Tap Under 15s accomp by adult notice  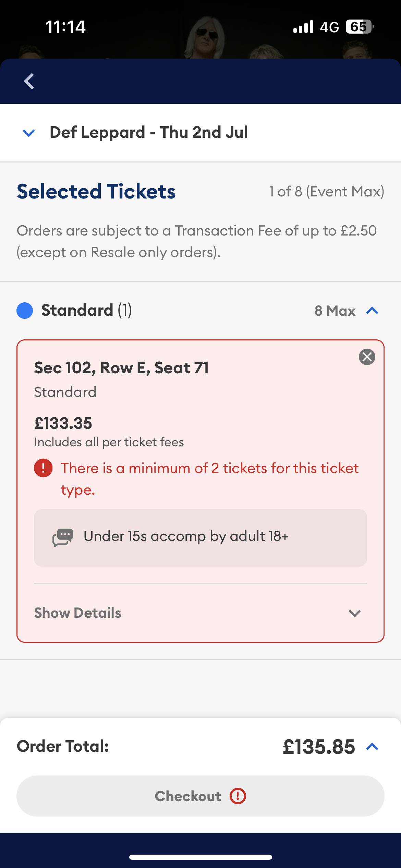click(200, 538)
